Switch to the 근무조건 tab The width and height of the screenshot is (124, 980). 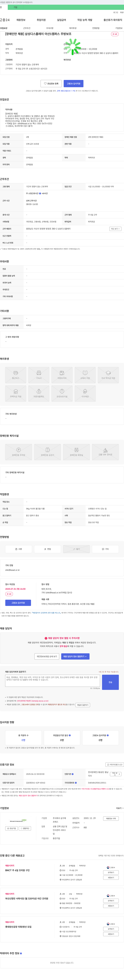click(x=27, y=28)
